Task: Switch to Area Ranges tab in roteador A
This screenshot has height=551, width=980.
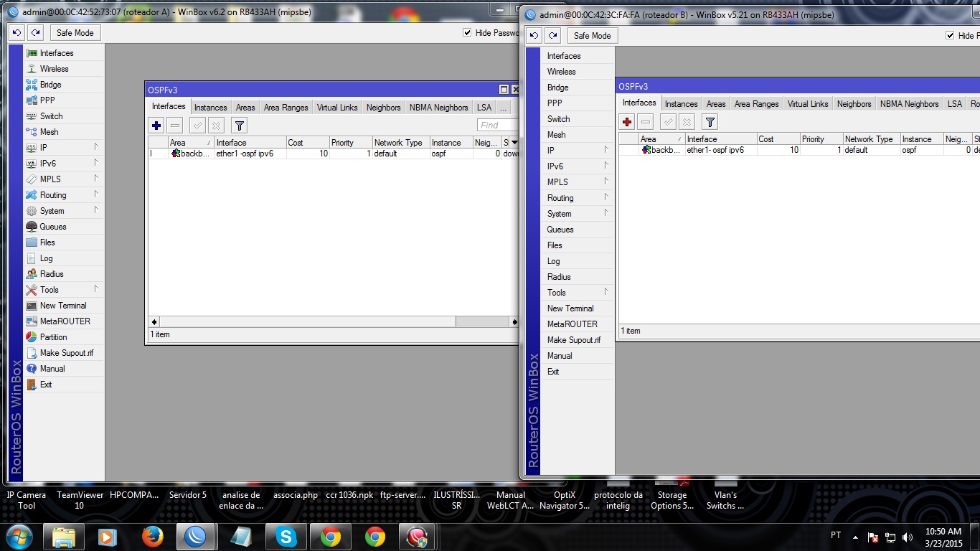Action: [286, 108]
